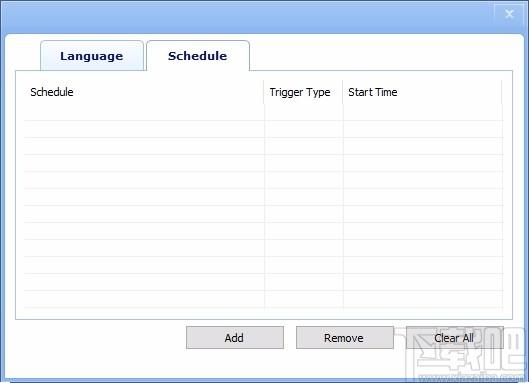Click the first-row cell under Trigger Type
The height and width of the screenshot is (383, 529).
point(304,112)
